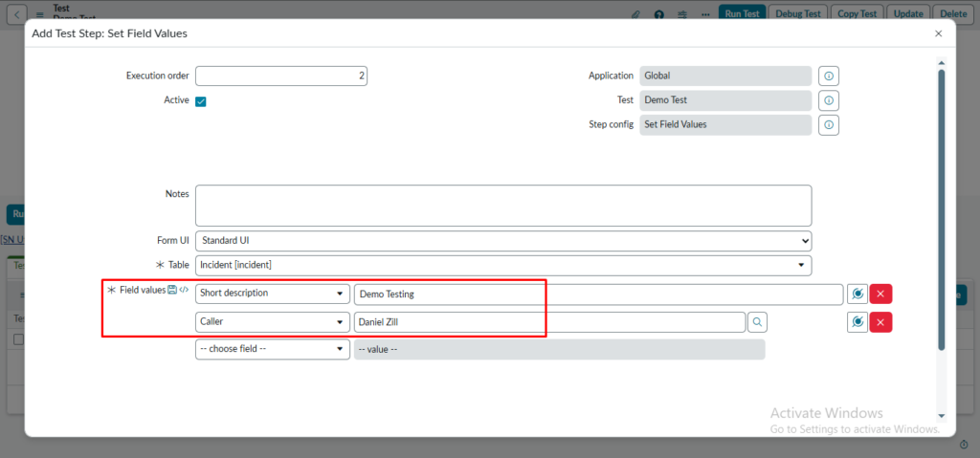This screenshot has width=980, height=458.
Task: Click the Execution order input field
Action: click(x=281, y=76)
